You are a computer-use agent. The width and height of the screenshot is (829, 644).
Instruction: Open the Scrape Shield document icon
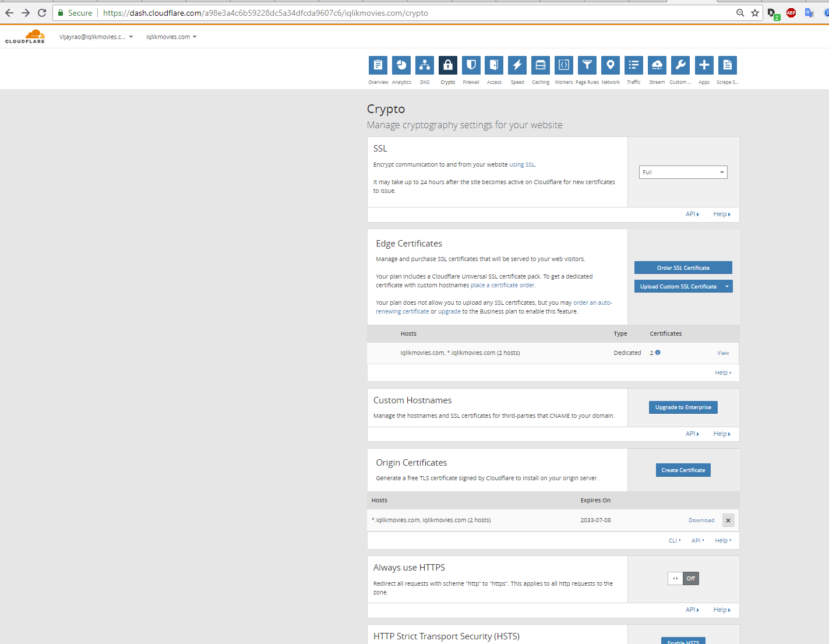pyautogui.click(x=728, y=65)
